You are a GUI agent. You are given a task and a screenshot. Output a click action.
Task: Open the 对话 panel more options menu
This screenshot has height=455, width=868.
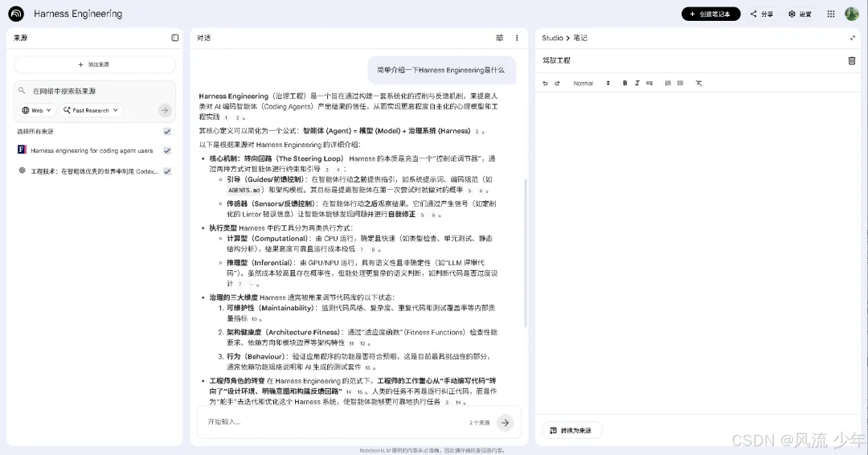[517, 38]
